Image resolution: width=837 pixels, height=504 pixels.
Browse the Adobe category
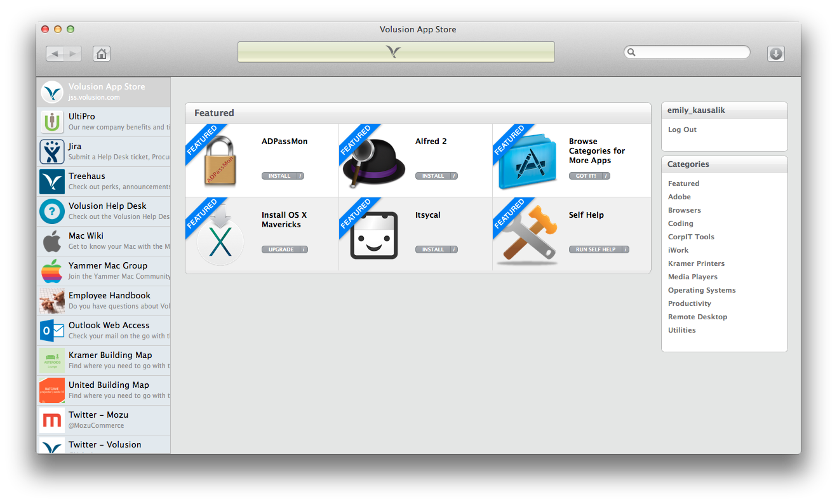point(680,197)
